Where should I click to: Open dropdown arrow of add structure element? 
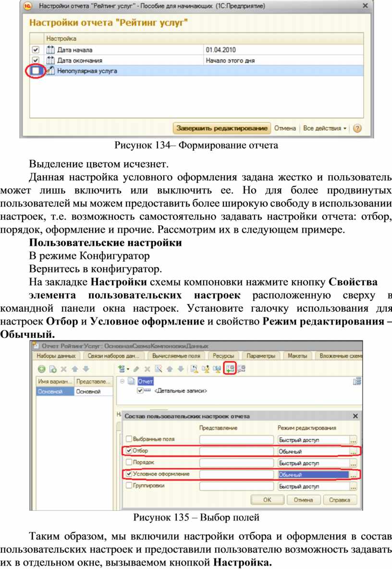point(128,369)
